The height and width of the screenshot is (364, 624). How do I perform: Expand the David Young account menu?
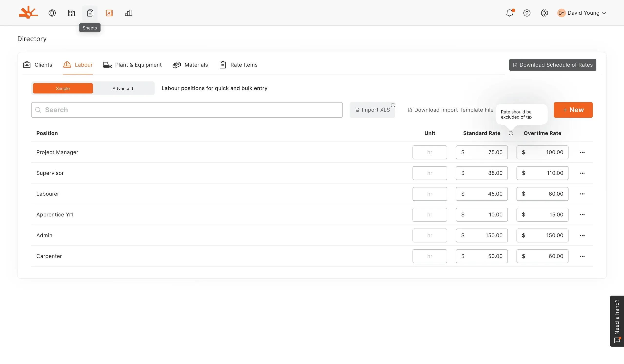pos(582,13)
